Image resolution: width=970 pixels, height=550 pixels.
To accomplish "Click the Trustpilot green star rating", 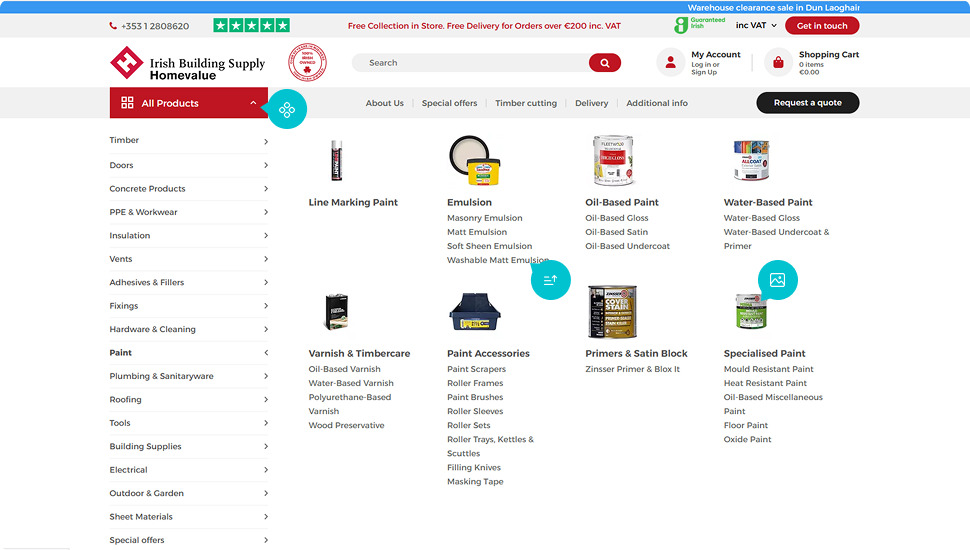I will (251, 26).
